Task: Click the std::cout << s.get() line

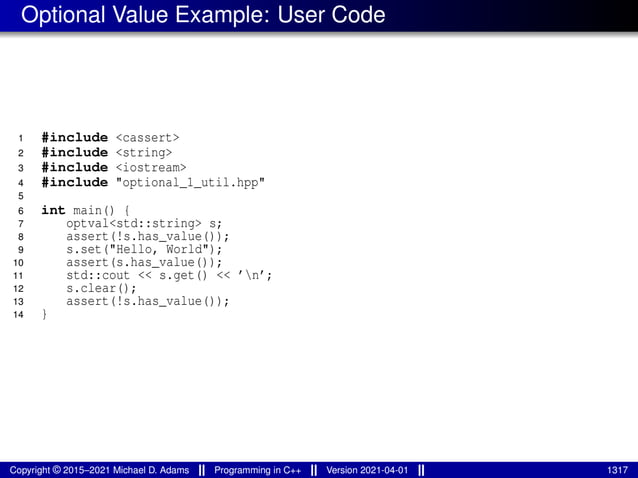Action: 169,275
